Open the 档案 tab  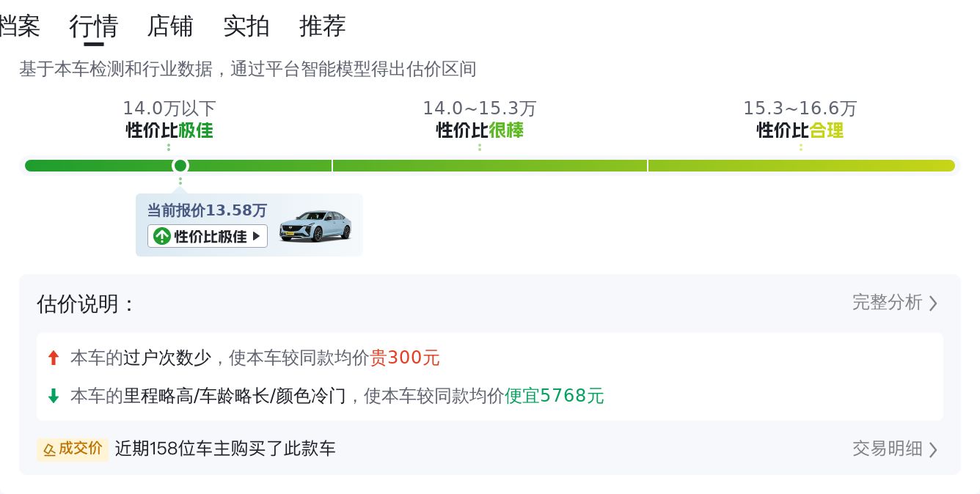(x=19, y=26)
